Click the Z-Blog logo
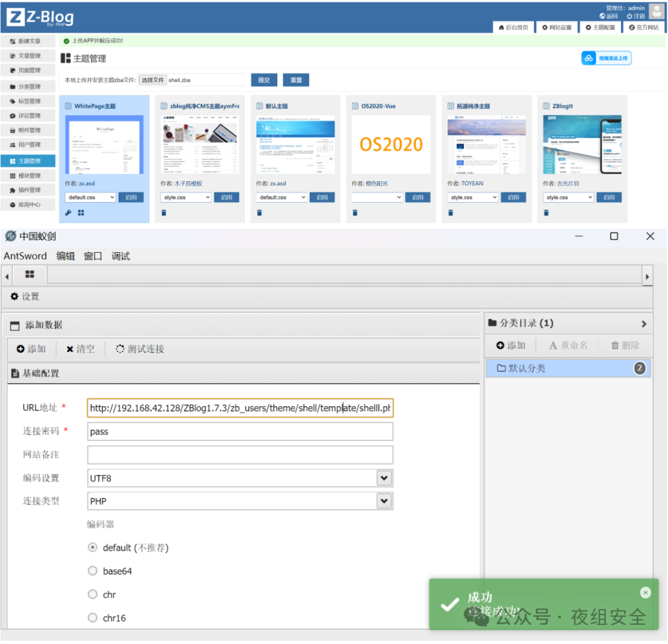Viewport: 668px width, 644px height. (x=40, y=17)
